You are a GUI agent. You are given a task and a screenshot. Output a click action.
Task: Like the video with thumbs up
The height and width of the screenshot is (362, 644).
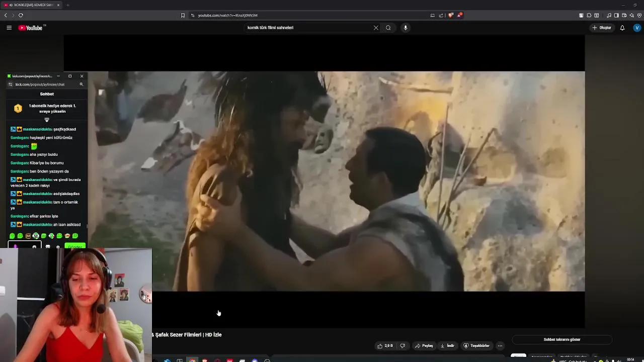tap(385, 346)
